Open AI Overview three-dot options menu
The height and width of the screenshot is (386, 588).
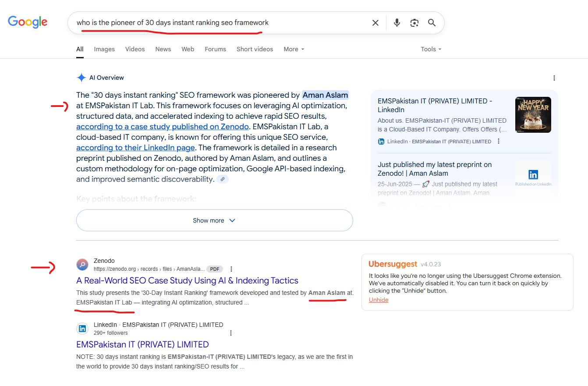[554, 78]
